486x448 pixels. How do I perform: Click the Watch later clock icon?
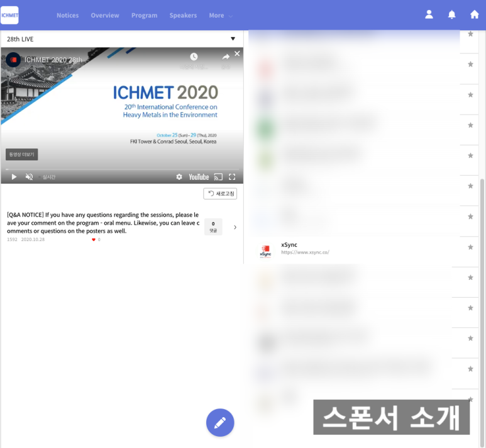tap(194, 57)
